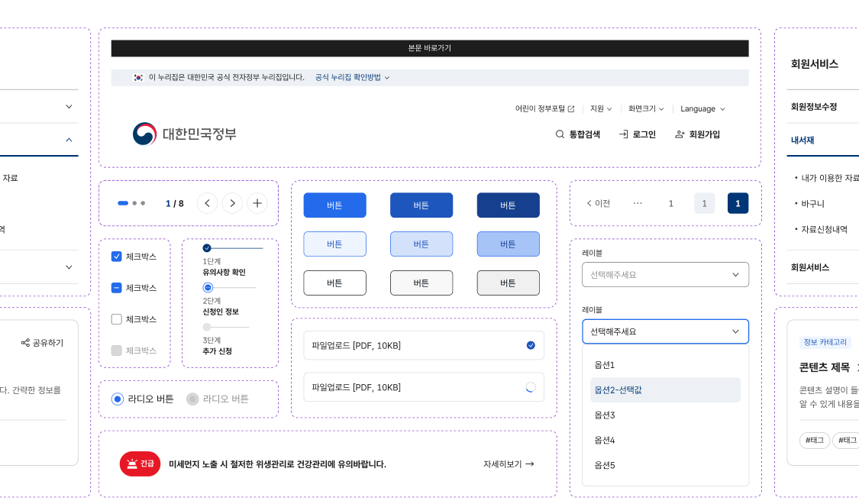The width and height of the screenshot is (859, 504).
Task: Go to next slide with right arrow
Action: pos(232,203)
